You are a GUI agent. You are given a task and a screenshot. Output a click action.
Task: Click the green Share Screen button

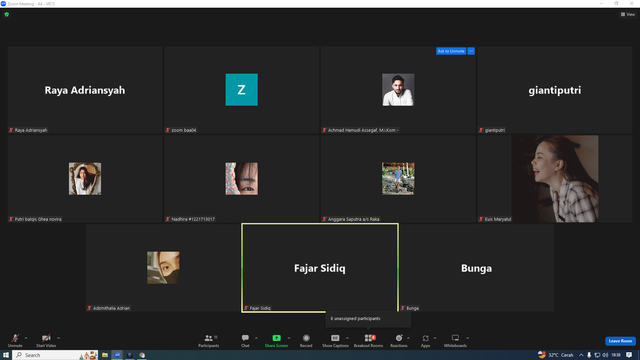pos(276,340)
